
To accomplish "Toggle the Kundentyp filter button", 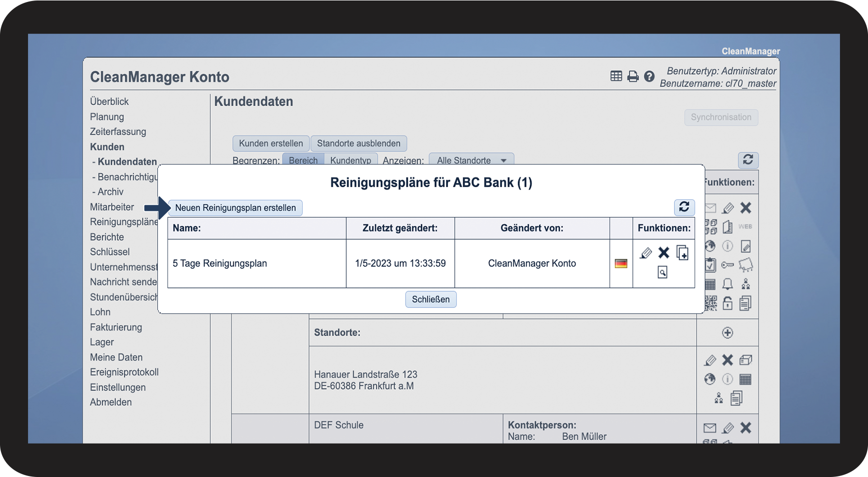I will [350, 160].
